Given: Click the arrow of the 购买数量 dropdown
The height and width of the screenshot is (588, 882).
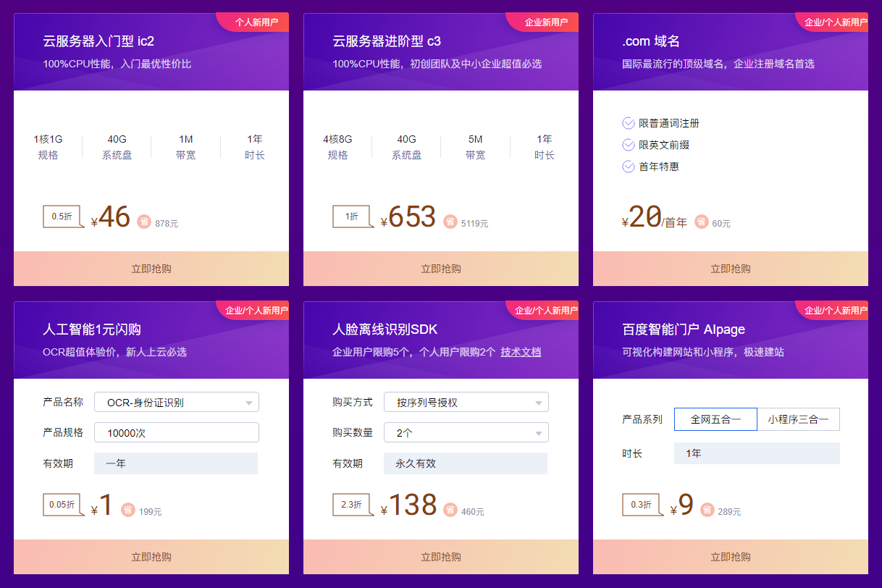Looking at the screenshot, I should [x=538, y=434].
